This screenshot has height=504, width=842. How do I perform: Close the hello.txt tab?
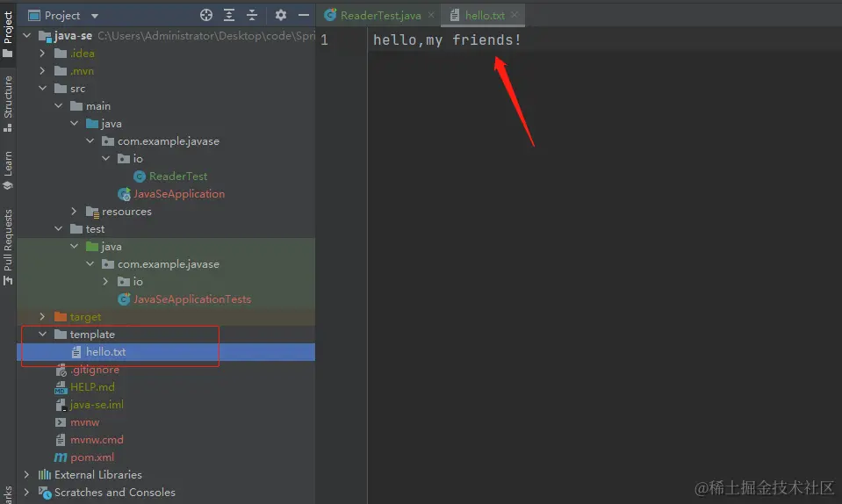(515, 15)
